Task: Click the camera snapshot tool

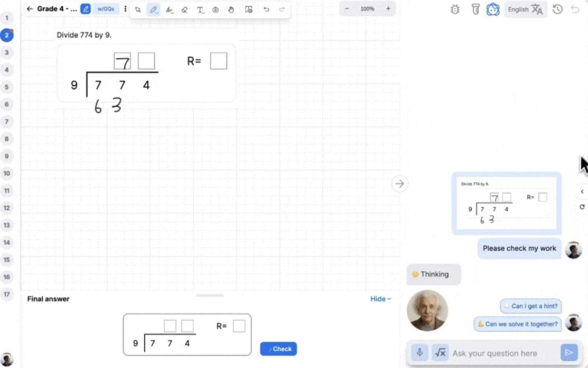Action: 215,10
